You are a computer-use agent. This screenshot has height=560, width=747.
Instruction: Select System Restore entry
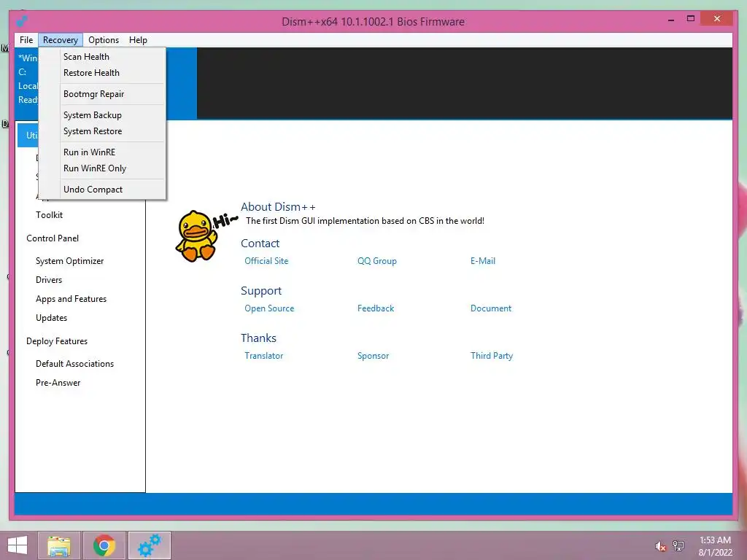click(102, 131)
